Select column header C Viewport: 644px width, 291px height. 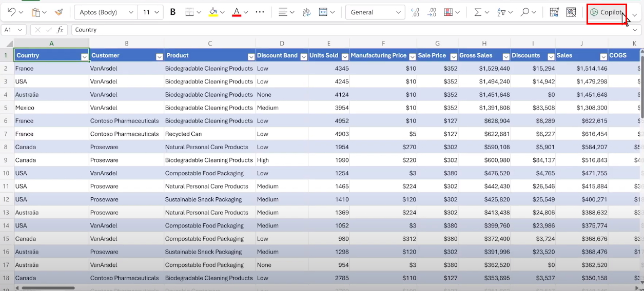pyautogui.click(x=210, y=44)
